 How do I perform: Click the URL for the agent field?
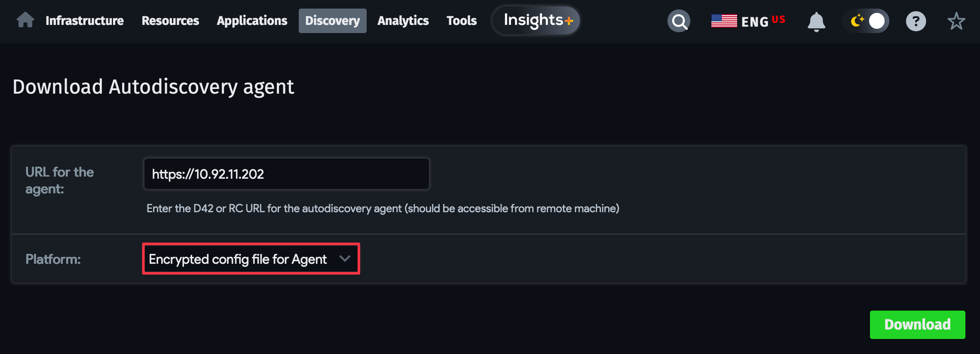tap(286, 174)
